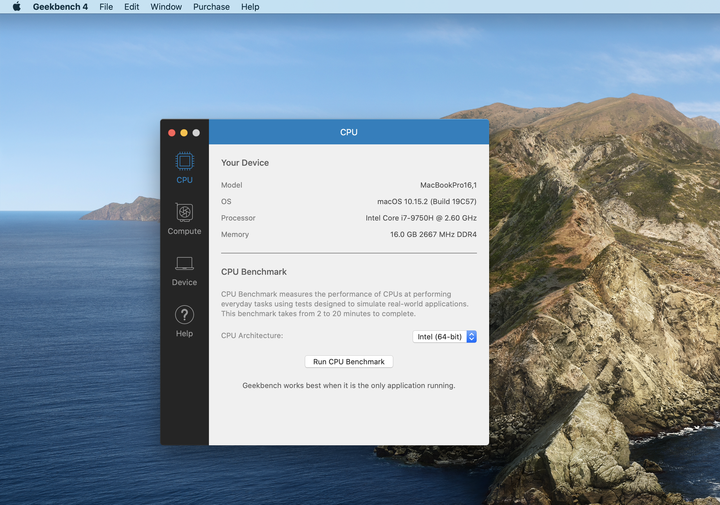Click the CPU title in the blue header
This screenshot has height=505, width=720.
pyautogui.click(x=349, y=132)
